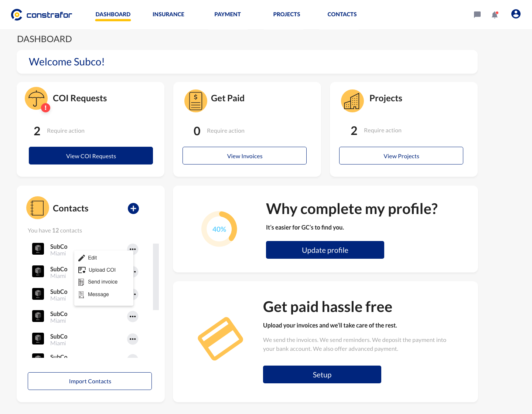Open the Payment tab

click(x=228, y=14)
